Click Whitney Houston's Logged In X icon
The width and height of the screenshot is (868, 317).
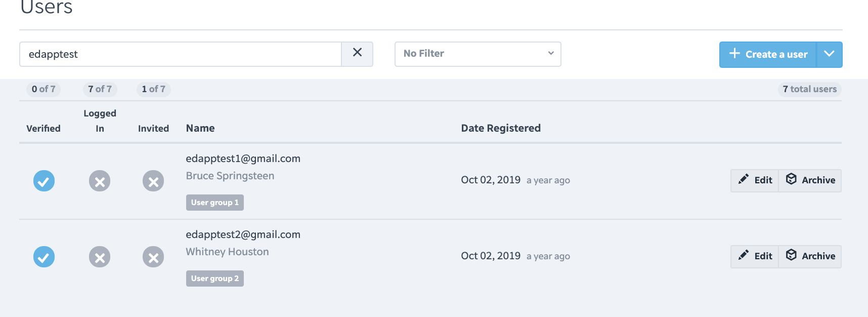(x=100, y=257)
